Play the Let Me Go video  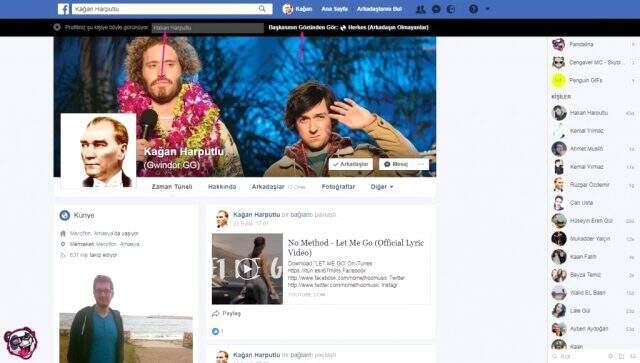(247, 269)
